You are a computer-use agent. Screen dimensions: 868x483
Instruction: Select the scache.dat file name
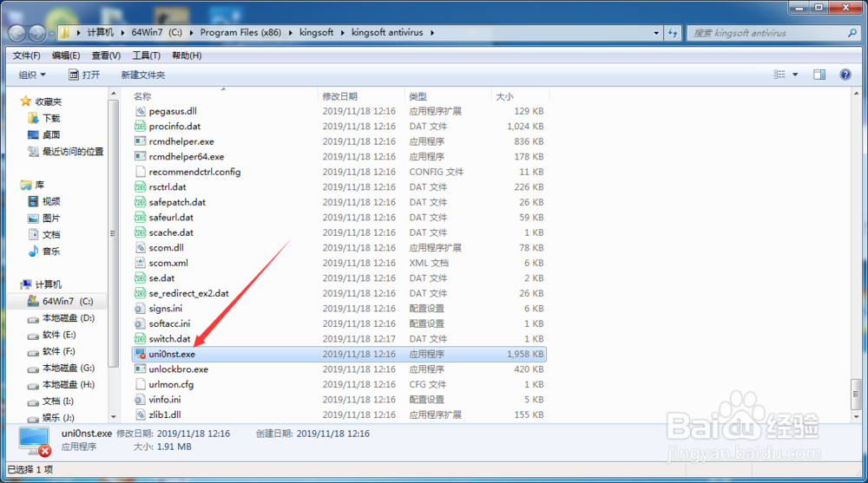pyautogui.click(x=171, y=232)
